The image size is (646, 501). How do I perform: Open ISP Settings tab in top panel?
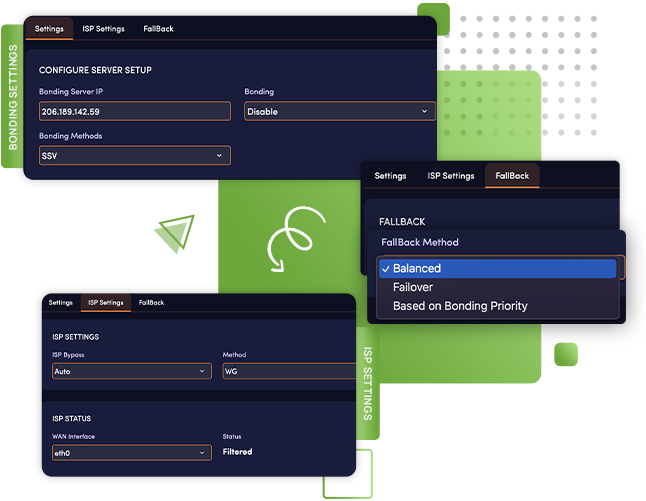click(103, 29)
